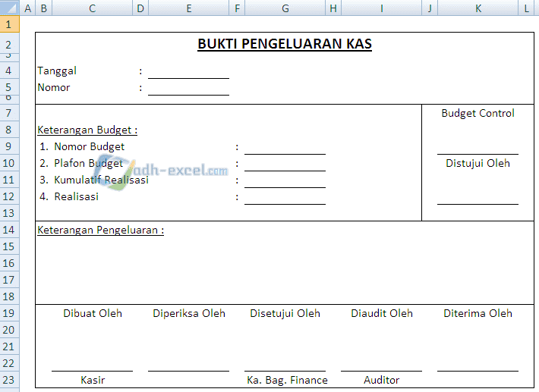Screen dimensions: 539x392
Task: Select row 5 header
Action: coord(10,87)
